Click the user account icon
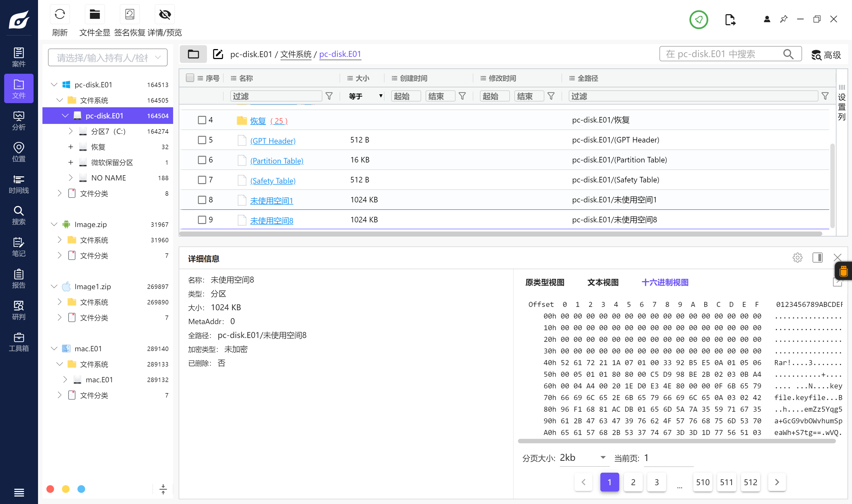 pos(767,19)
